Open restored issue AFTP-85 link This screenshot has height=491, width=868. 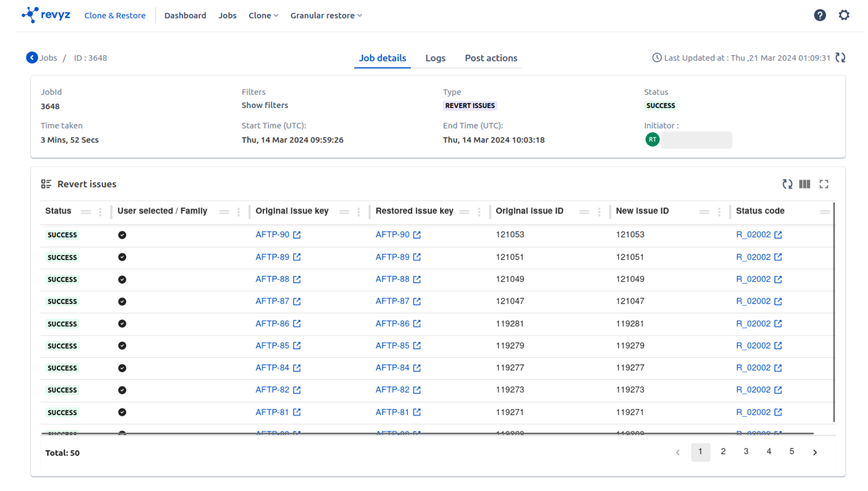click(393, 346)
